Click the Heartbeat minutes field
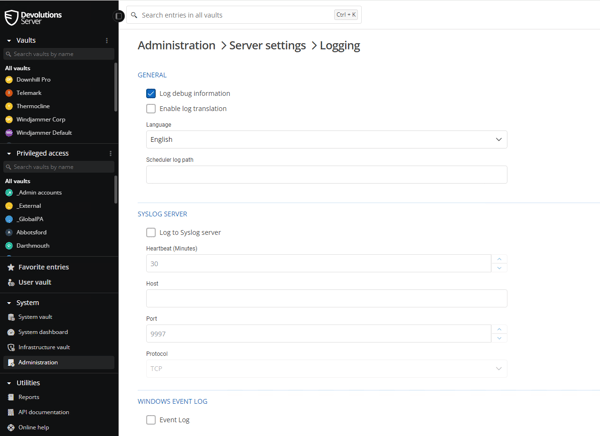The height and width of the screenshot is (436, 600). (318, 264)
